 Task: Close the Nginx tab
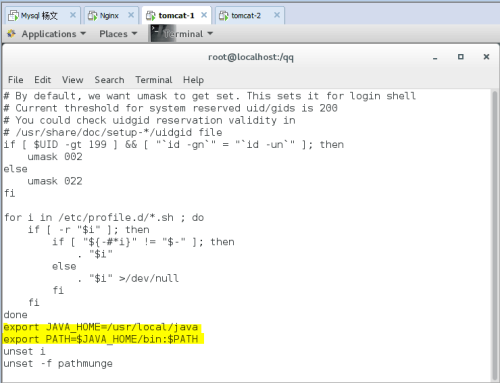click(131, 15)
